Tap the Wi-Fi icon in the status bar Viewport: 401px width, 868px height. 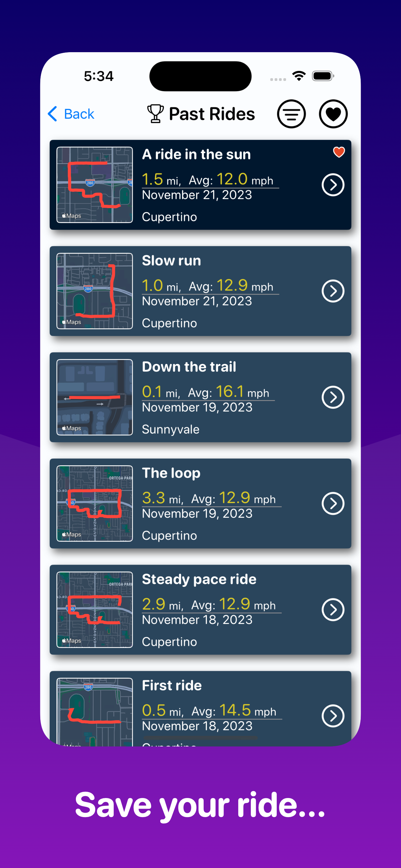(299, 76)
